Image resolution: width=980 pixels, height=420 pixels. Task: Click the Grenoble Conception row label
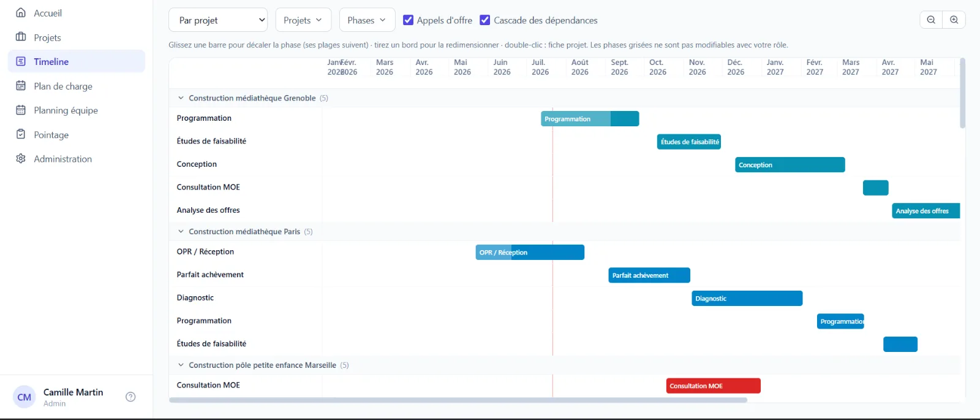pos(197,164)
